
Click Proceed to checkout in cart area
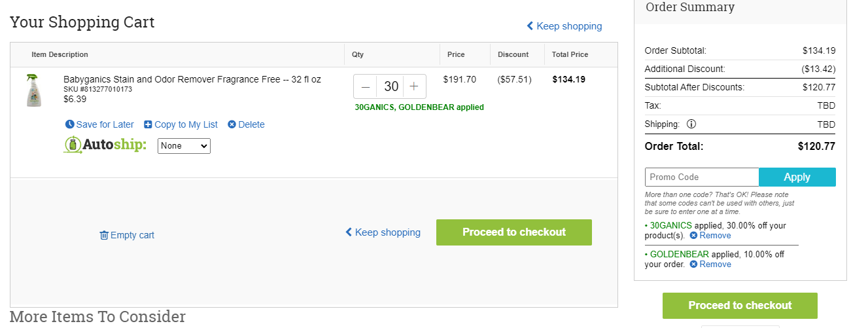[x=514, y=232]
